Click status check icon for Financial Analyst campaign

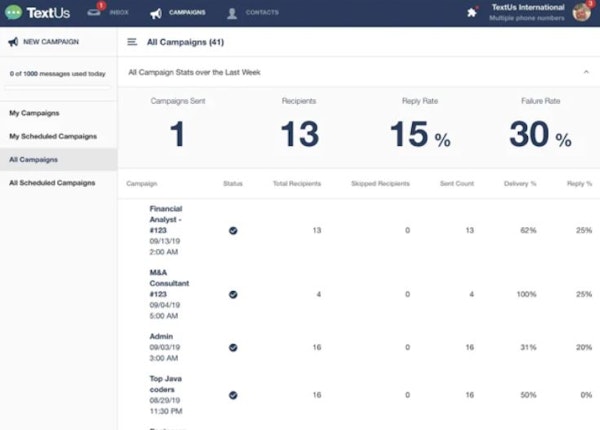pos(233,230)
